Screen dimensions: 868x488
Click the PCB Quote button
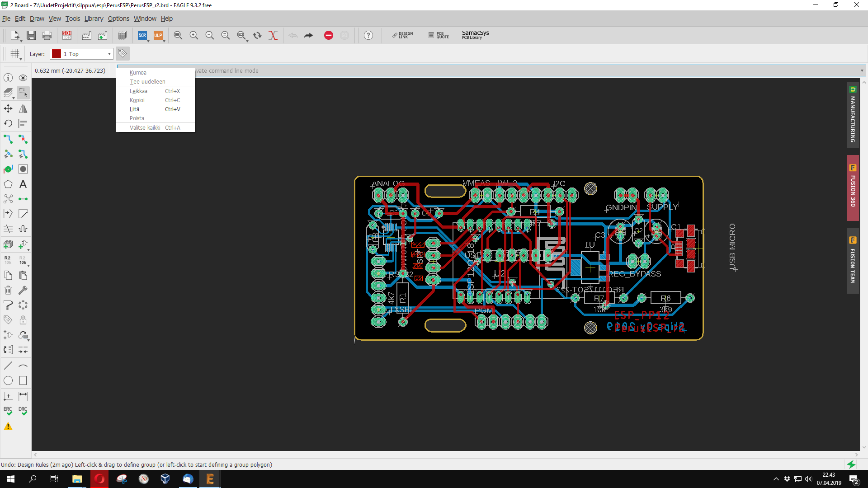coord(439,35)
